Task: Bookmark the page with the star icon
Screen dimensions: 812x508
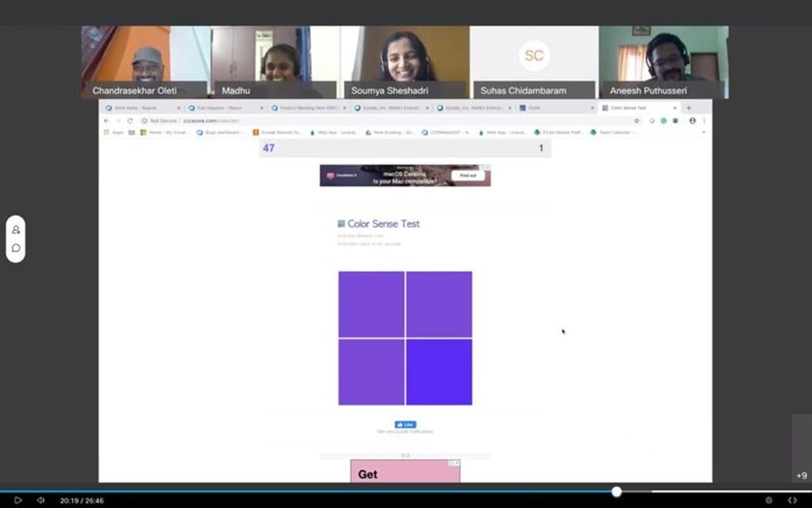Action: (637, 121)
